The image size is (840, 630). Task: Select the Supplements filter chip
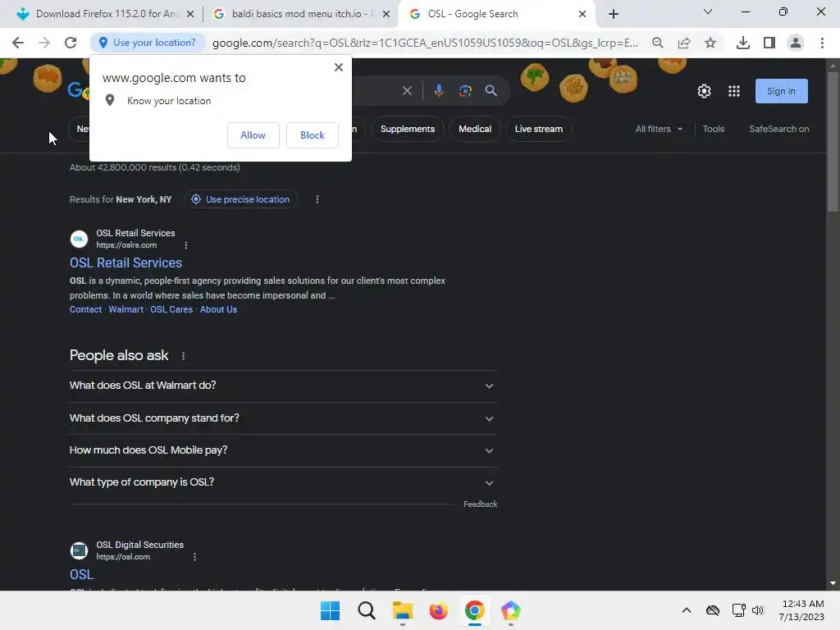pyautogui.click(x=407, y=129)
